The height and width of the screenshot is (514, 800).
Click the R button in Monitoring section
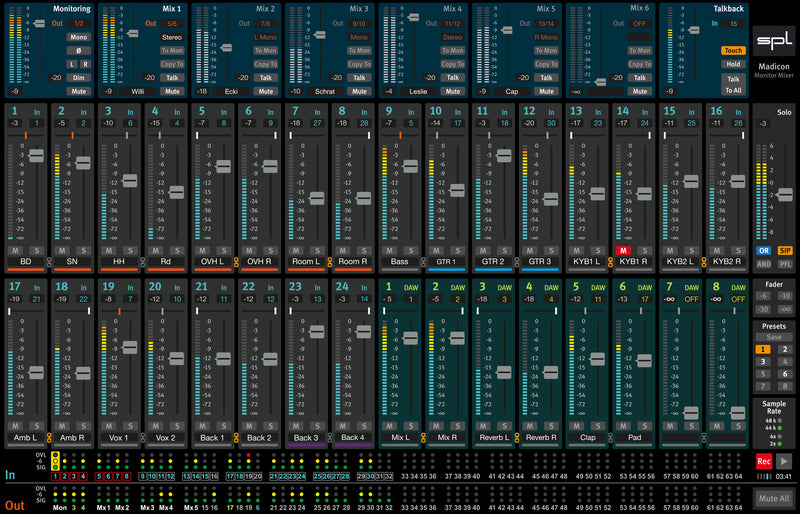tap(85, 64)
